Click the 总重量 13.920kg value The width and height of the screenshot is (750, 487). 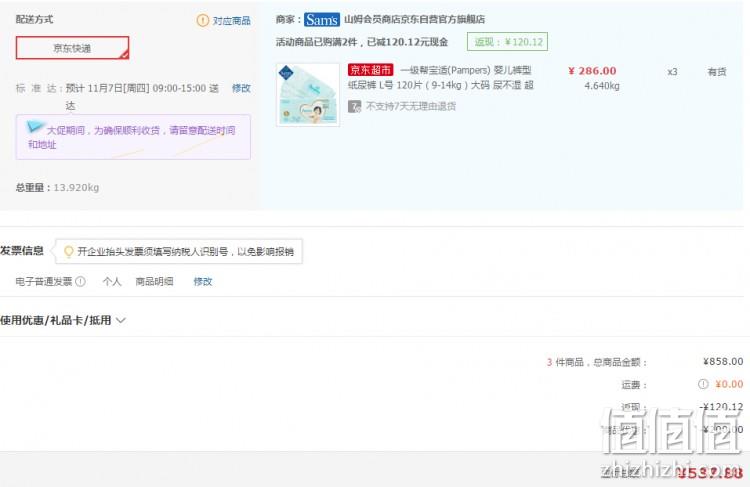76,188
